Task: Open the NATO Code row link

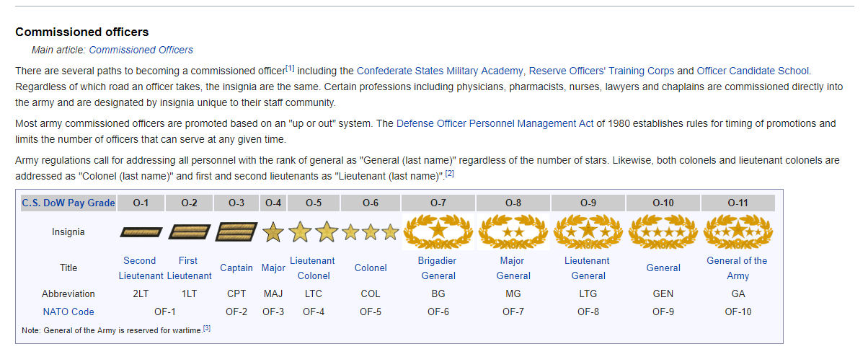Action: tap(68, 312)
